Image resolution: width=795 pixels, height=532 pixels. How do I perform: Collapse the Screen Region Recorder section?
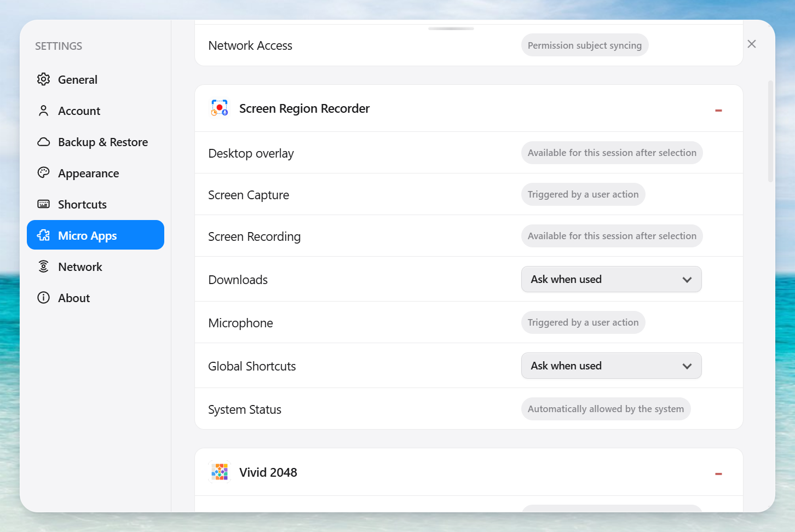718,111
